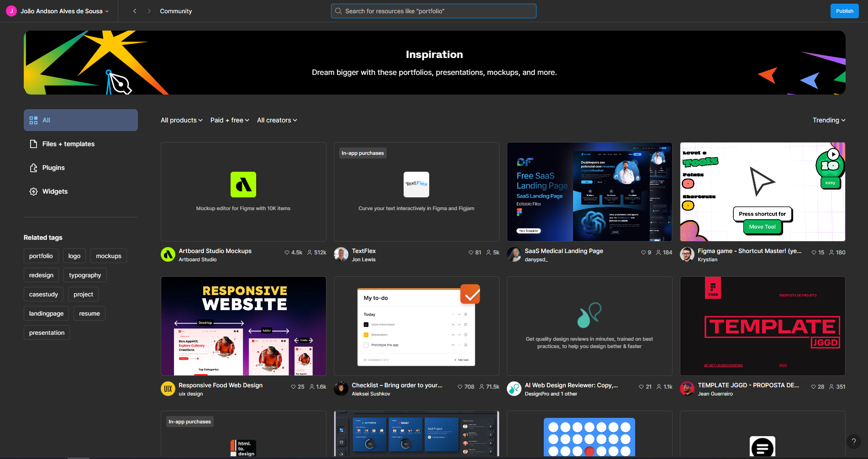Image resolution: width=868 pixels, height=459 pixels.
Task: Focus the Search for resources field
Action: click(x=434, y=11)
